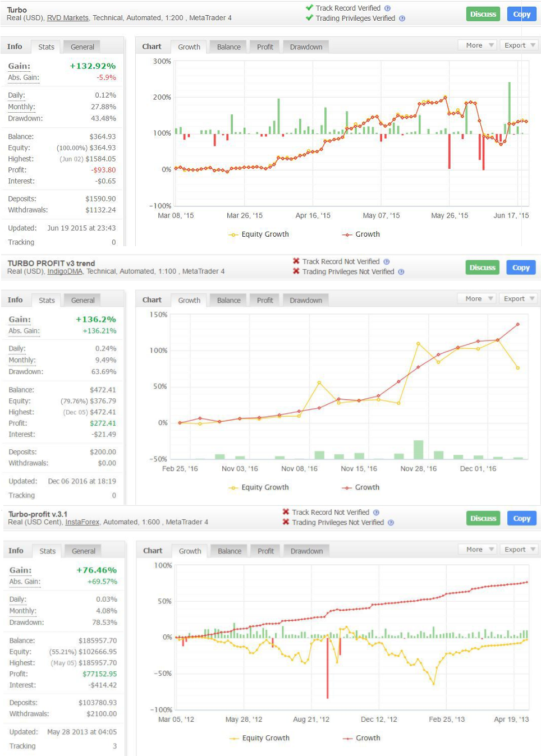Click help icon by Track Record Not Verified, Turbo-profit v.3.1

click(x=377, y=513)
